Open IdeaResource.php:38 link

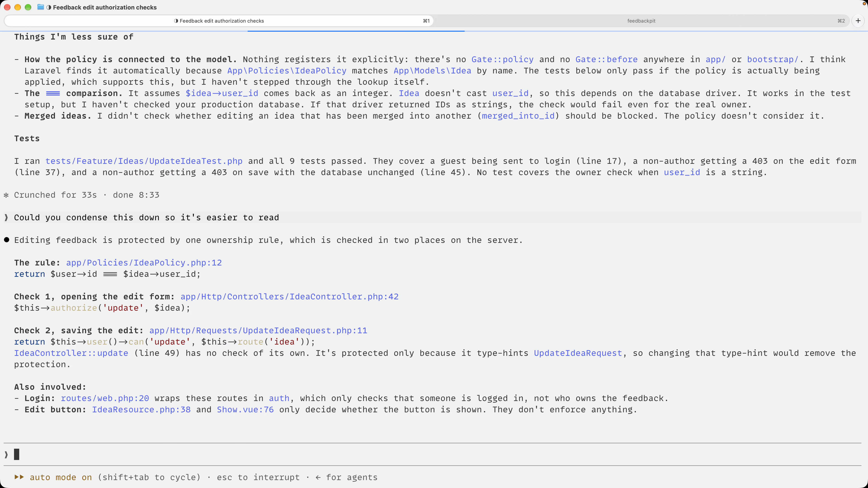tap(141, 410)
